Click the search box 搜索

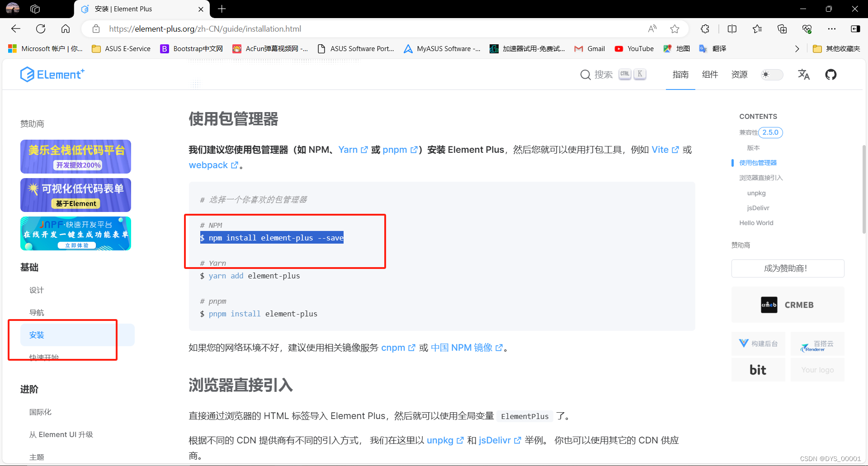click(x=613, y=75)
